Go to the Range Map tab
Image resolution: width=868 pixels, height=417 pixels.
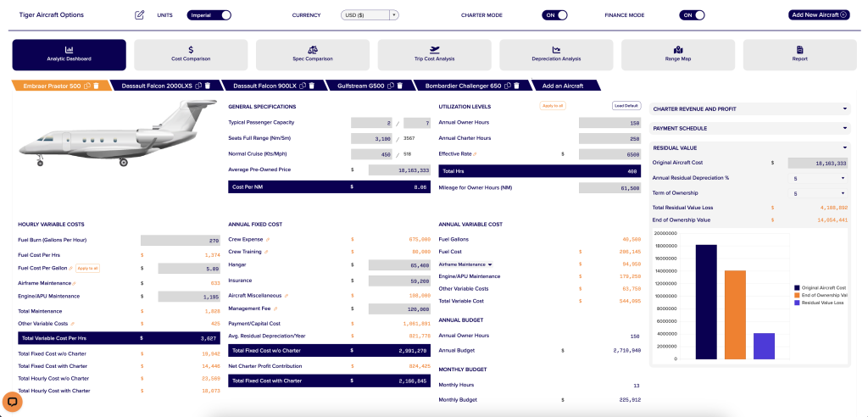(x=678, y=54)
